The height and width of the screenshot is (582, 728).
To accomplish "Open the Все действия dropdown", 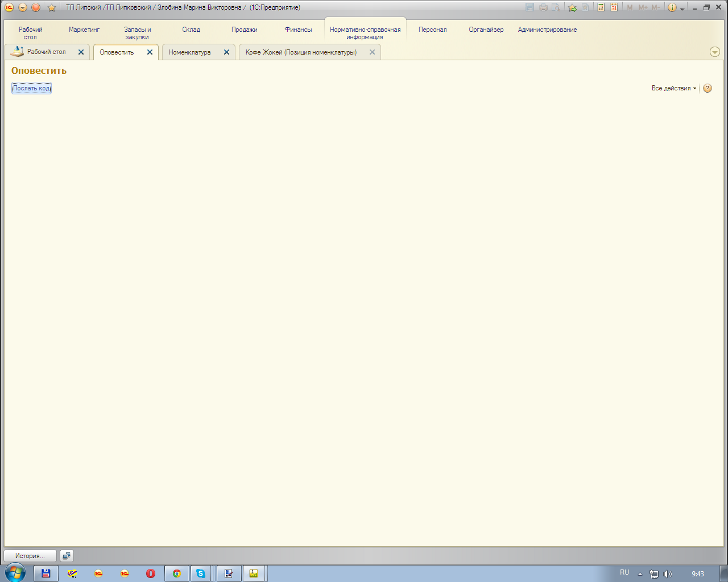I will (674, 88).
